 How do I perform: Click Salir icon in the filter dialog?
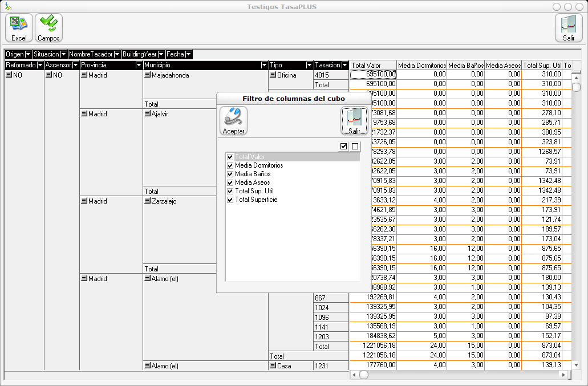pyautogui.click(x=354, y=121)
